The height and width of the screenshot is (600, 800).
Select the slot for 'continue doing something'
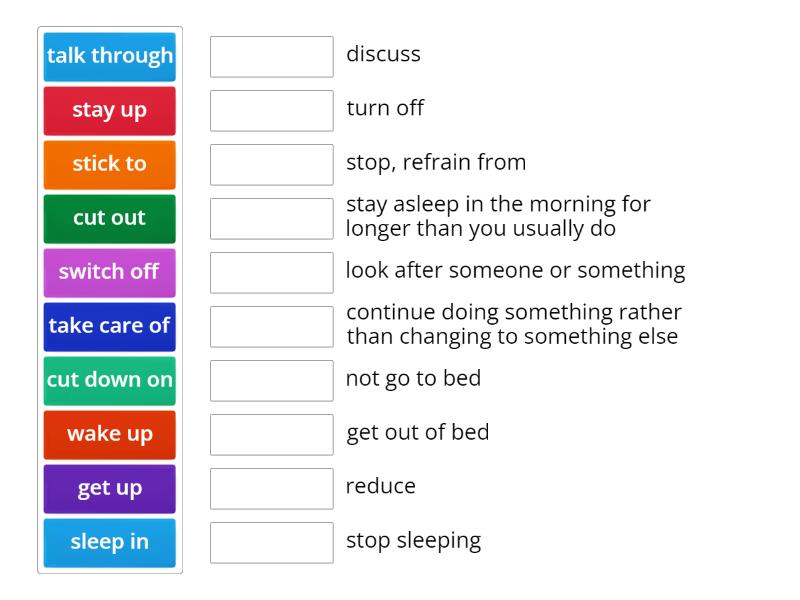272,326
